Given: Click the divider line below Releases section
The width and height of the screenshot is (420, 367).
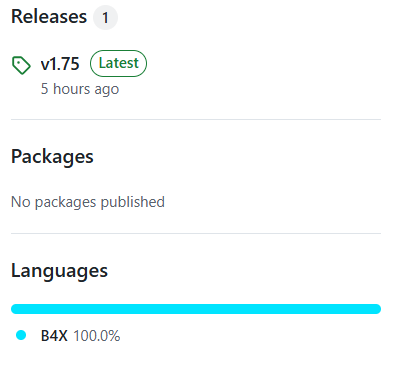Looking at the screenshot, I should (196, 119).
